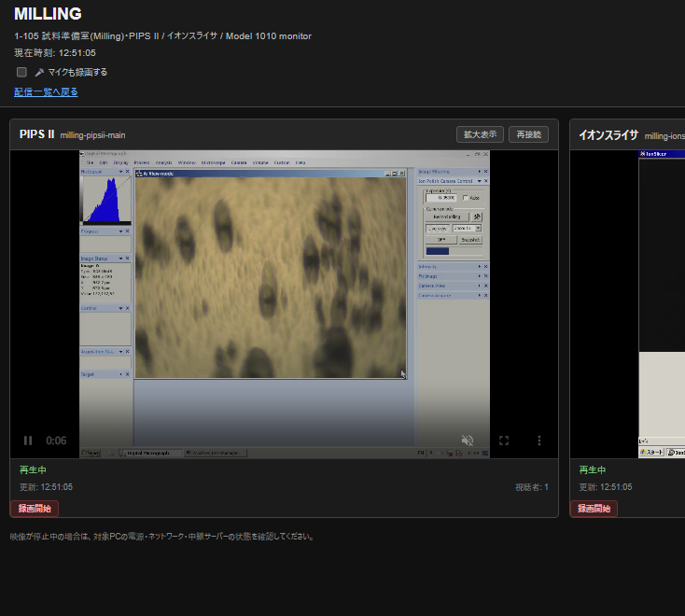
Task: Click the milling-pipsii-main stream label
Action: point(92,135)
